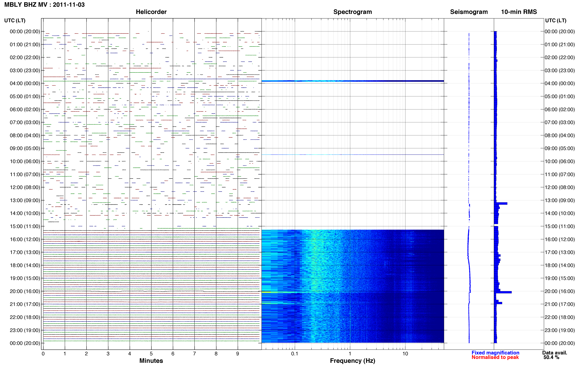Click the '14:00 (10:00)' tick on the RMS side axis
This screenshot has width=588, height=368.
[x=560, y=213]
